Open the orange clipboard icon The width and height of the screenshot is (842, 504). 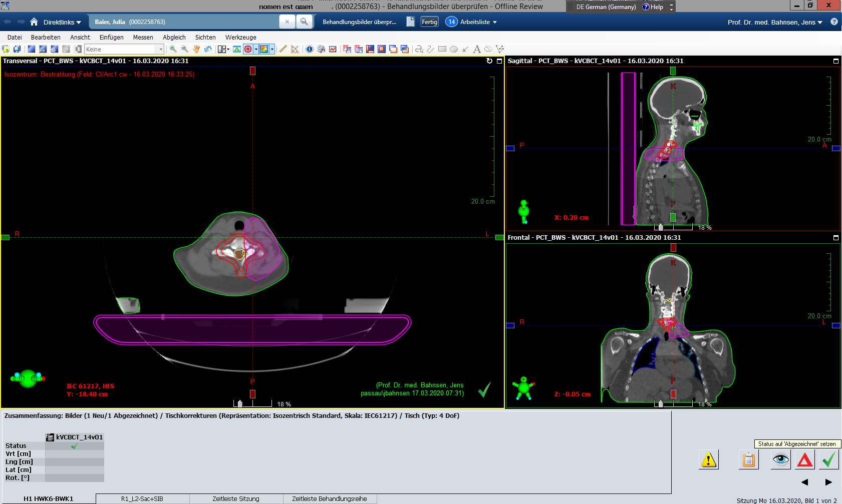click(749, 459)
